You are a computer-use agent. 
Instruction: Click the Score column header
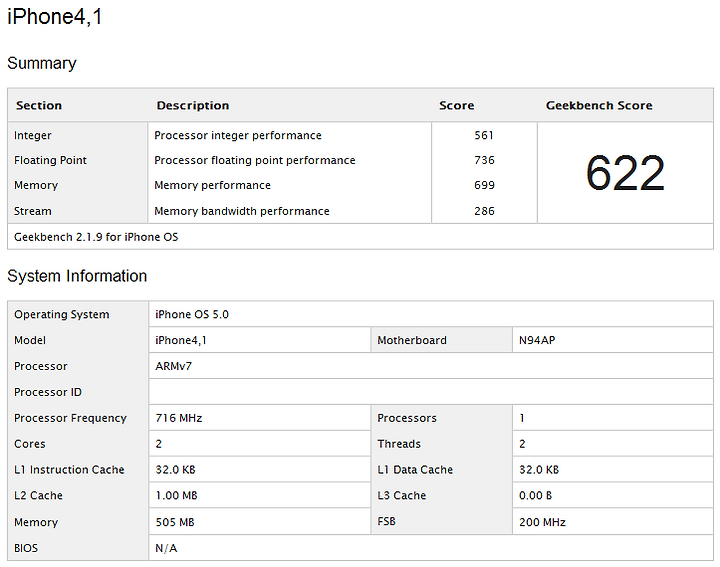[x=456, y=105]
